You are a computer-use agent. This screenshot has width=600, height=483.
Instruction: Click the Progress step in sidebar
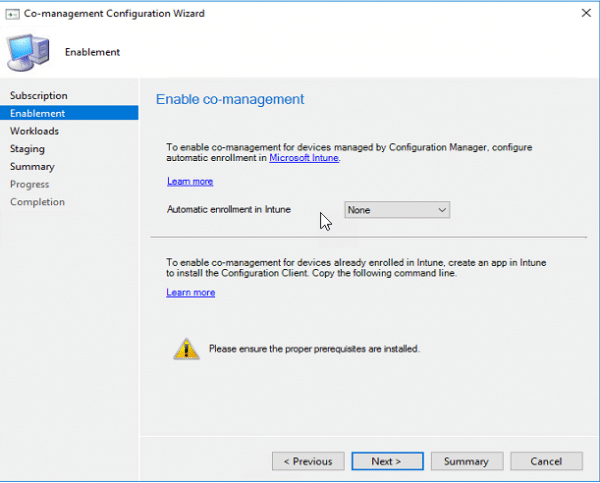(29, 184)
